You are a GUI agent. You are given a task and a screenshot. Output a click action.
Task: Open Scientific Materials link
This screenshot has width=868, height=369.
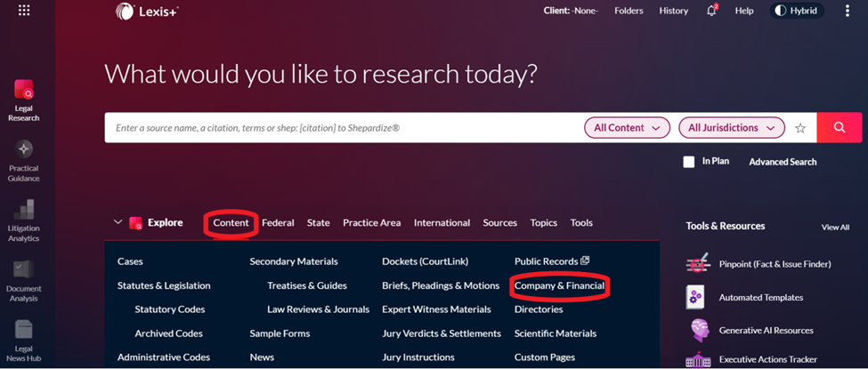(556, 333)
